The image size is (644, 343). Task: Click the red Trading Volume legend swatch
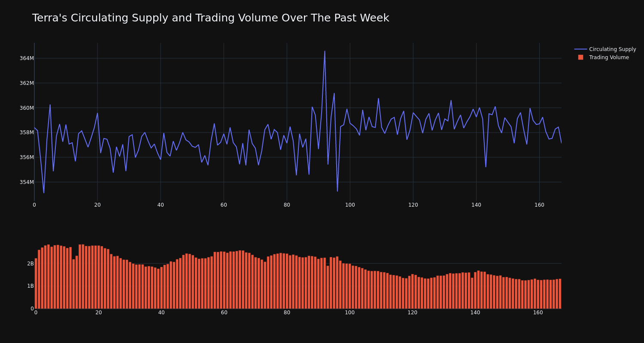[580, 57]
